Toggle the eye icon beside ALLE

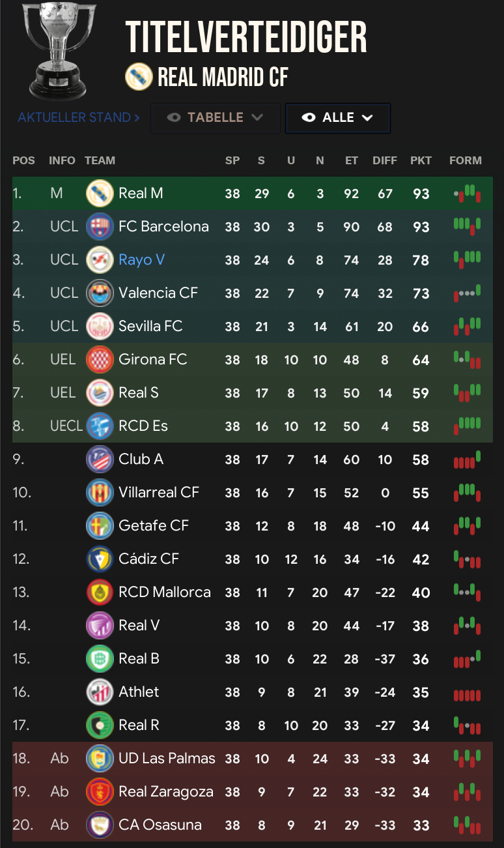[309, 118]
